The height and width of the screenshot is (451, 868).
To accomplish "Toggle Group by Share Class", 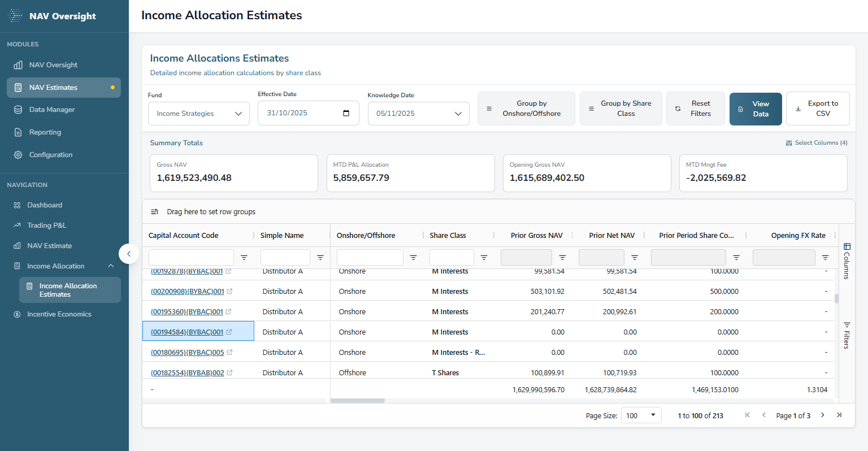I will point(620,109).
